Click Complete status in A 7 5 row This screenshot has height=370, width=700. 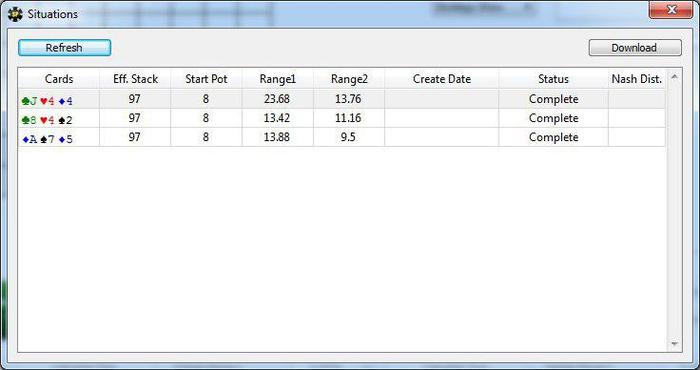pyautogui.click(x=554, y=137)
